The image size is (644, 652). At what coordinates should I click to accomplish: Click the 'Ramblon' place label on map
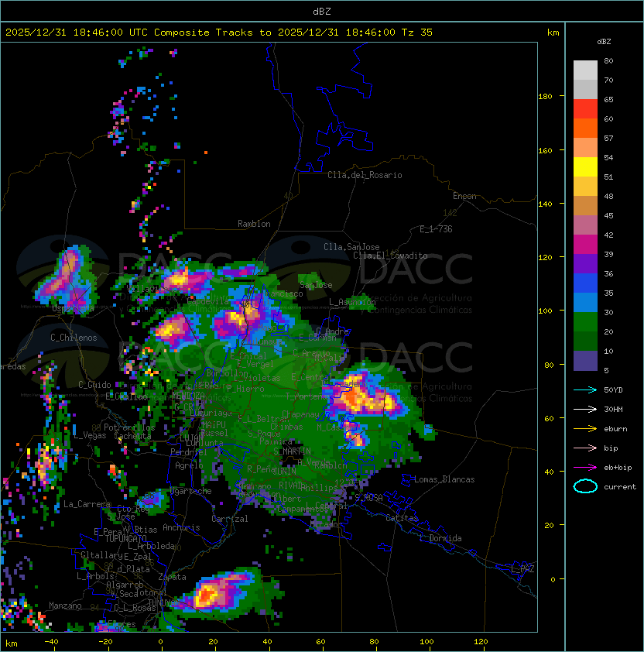254,224
